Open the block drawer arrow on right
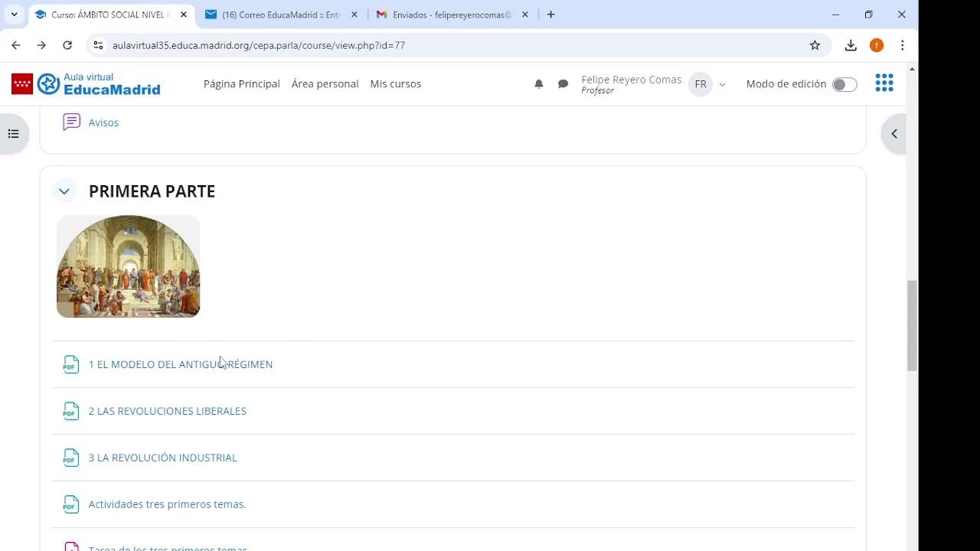The height and width of the screenshot is (551, 980). click(x=893, y=134)
